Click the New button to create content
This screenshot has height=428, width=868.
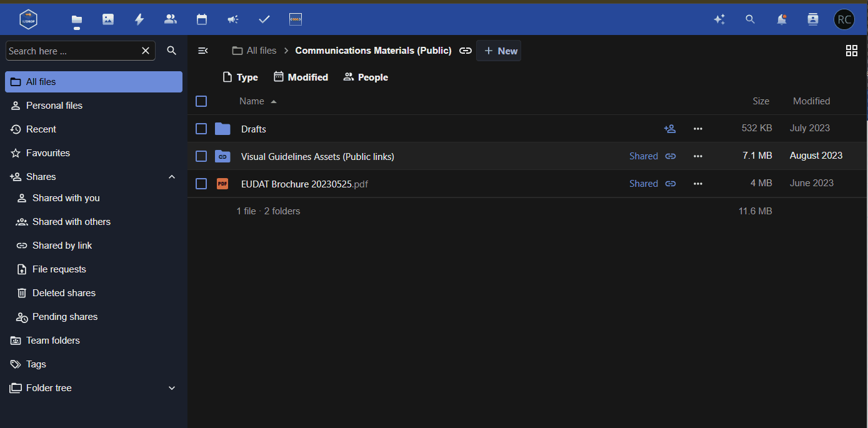pyautogui.click(x=498, y=51)
